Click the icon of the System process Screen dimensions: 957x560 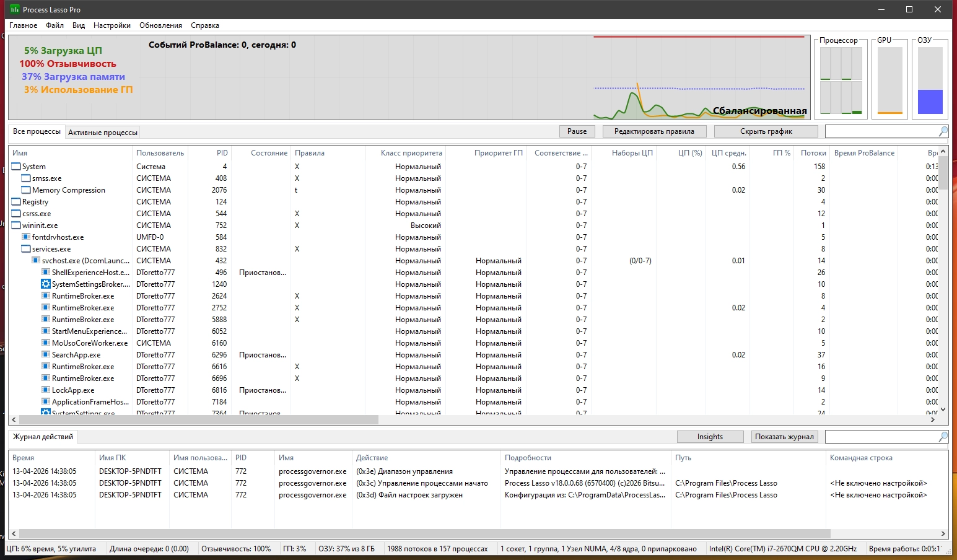(x=16, y=167)
